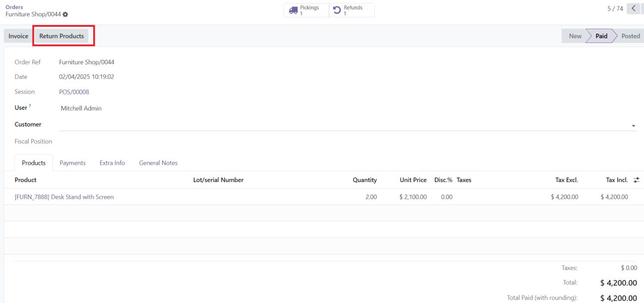The image size is (644, 303).
Task: Open the Payments tab
Action: 72,163
